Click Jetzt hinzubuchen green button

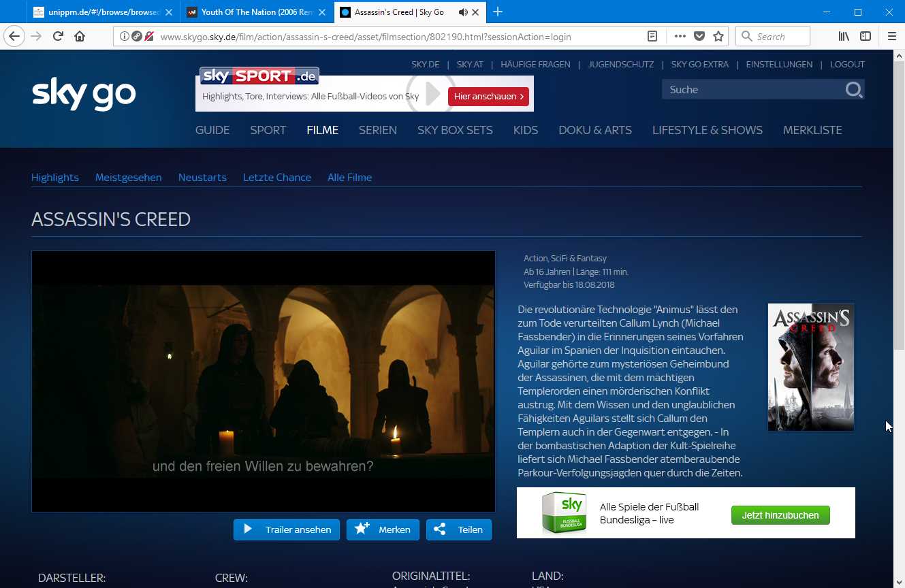click(x=780, y=515)
